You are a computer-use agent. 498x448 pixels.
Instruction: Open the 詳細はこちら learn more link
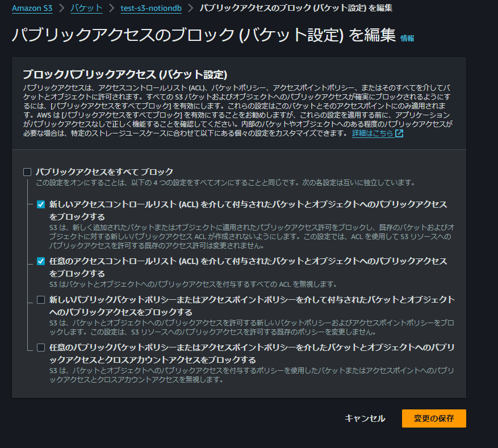click(373, 133)
